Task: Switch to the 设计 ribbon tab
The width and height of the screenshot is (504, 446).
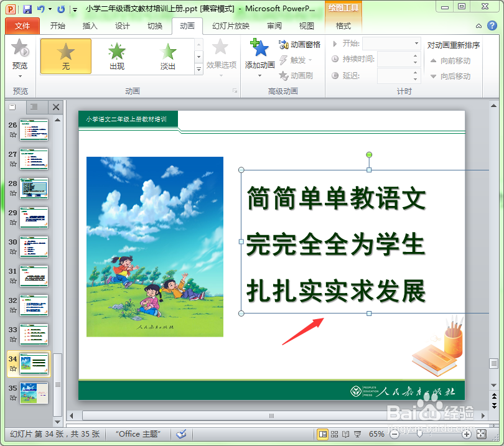Action: [123, 26]
